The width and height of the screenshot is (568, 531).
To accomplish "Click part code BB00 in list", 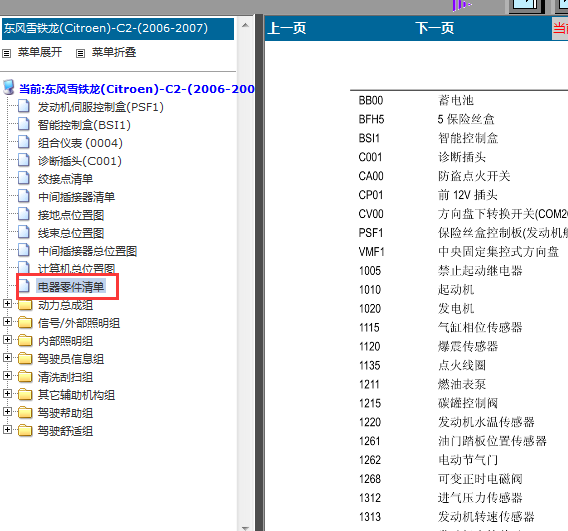I will click(371, 100).
